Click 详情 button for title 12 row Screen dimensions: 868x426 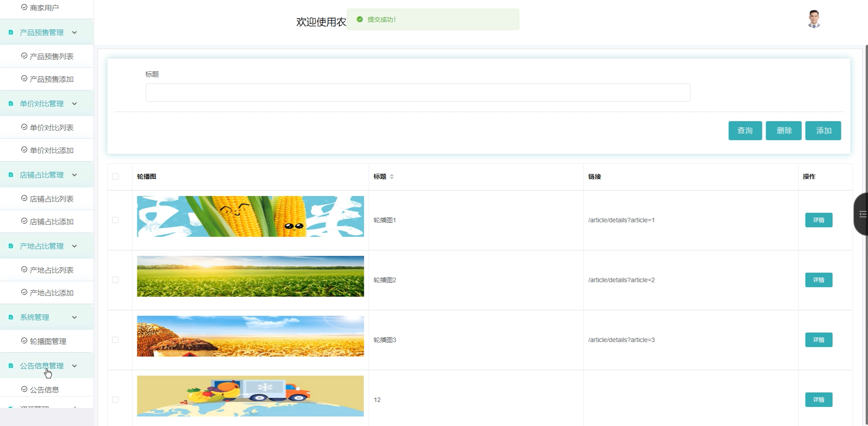point(819,400)
